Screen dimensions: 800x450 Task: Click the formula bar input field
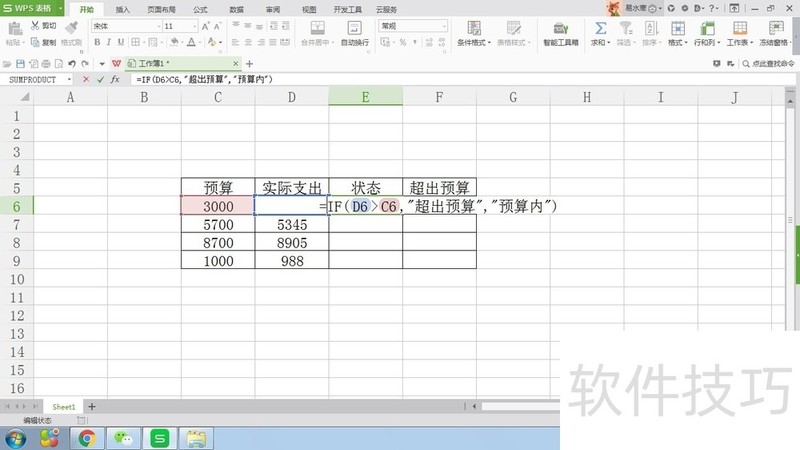coord(462,80)
